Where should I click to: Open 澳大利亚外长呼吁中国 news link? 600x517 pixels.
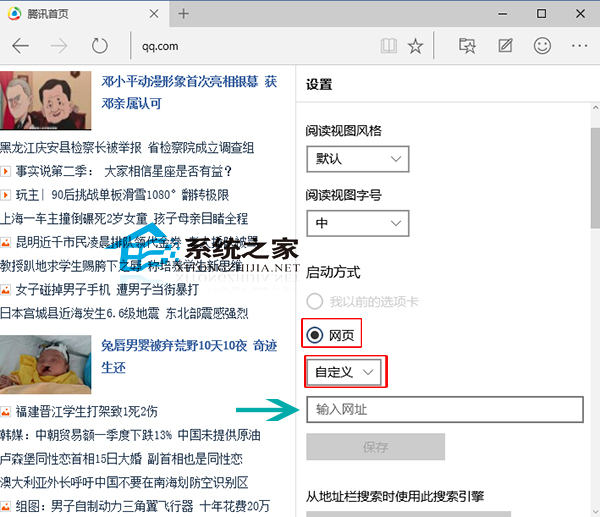tap(124, 483)
